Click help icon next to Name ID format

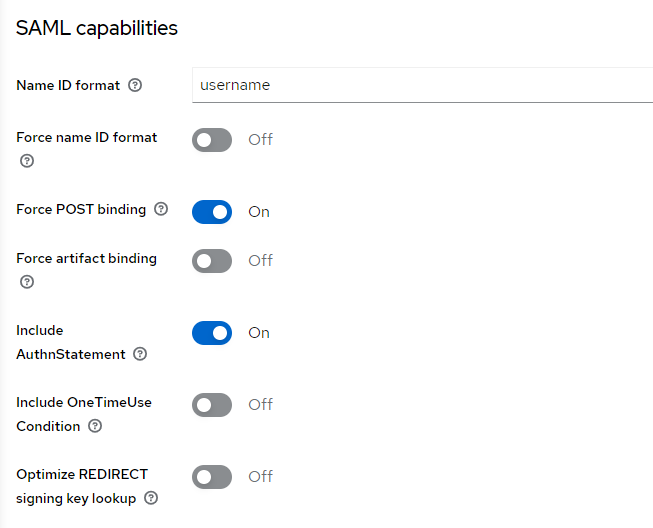pyautogui.click(x=136, y=86)
